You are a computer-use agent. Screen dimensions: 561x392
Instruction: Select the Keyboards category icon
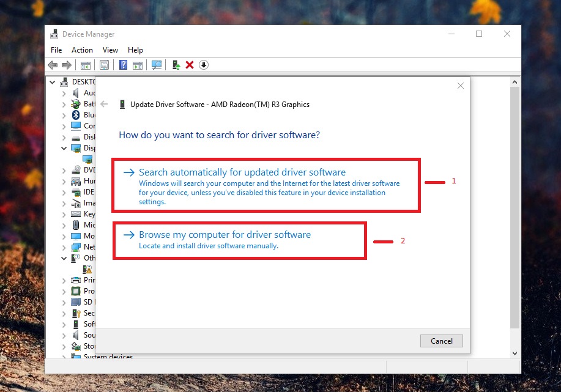pyautogui.click(x=76, y=214)
